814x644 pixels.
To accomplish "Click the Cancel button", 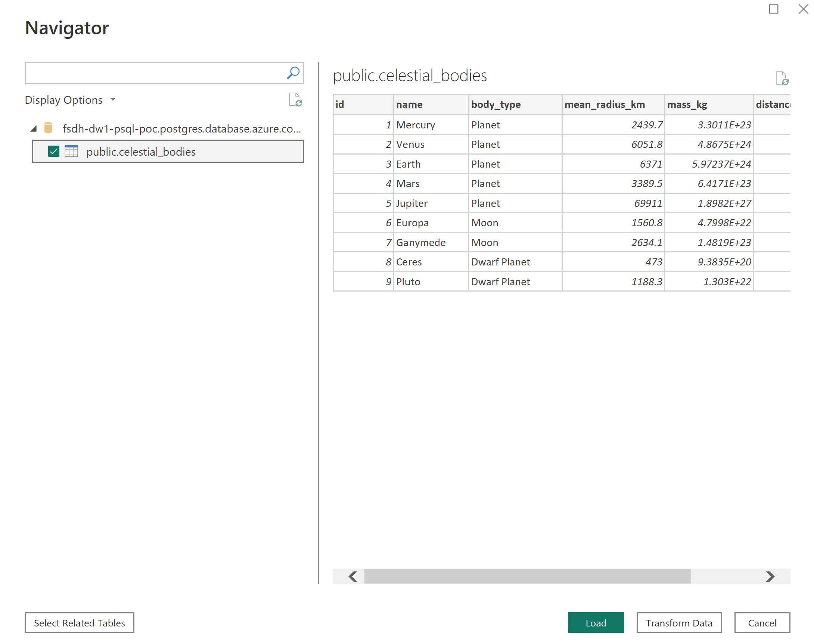I will pos(762,622).
